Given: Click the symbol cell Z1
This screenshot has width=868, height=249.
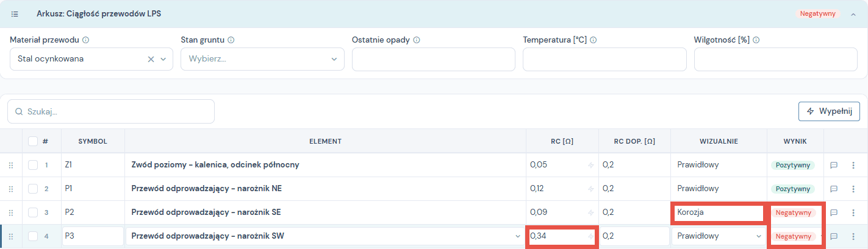Looking at the screenshot, I should (x=93, y=165).
